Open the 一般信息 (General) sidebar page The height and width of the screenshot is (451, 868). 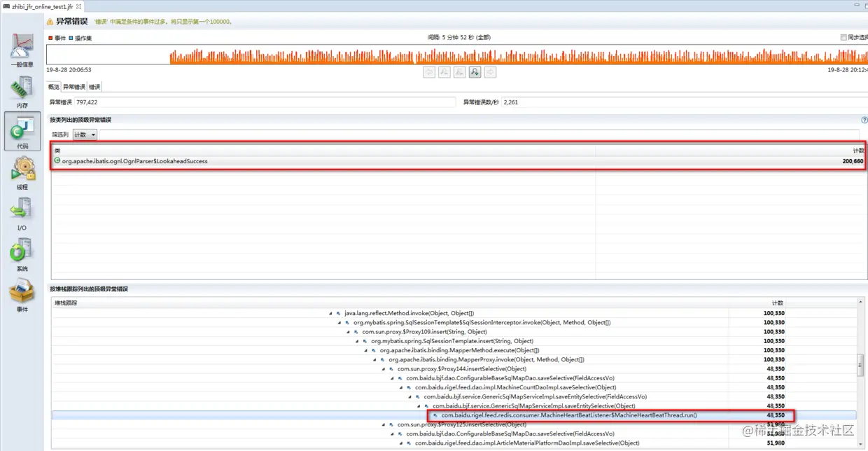coord(22,50)
